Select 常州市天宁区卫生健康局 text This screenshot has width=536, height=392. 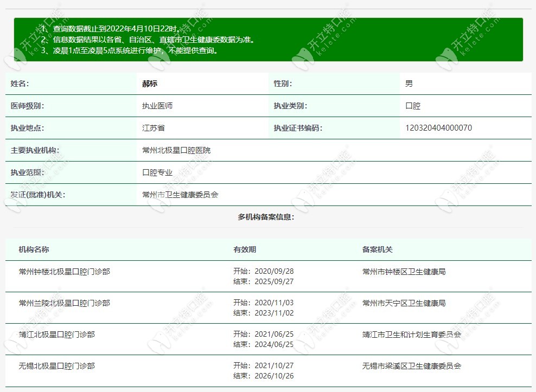[x=404, y=303]
